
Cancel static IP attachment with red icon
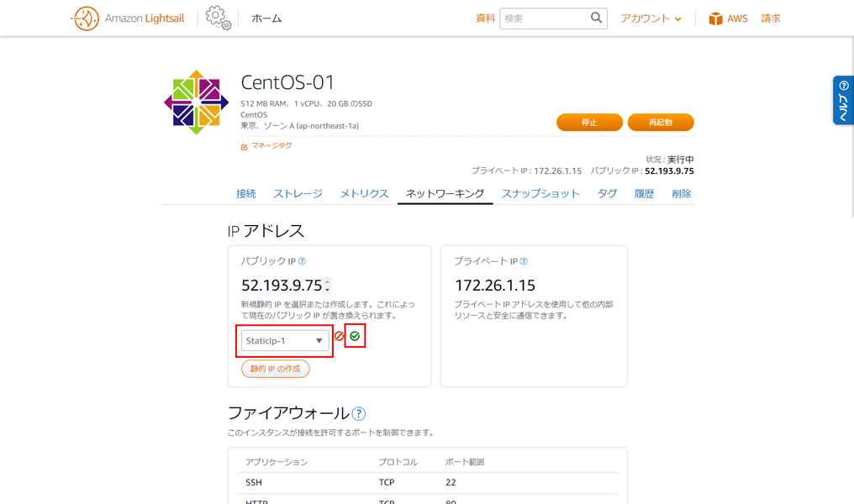[x=339, y=336]
